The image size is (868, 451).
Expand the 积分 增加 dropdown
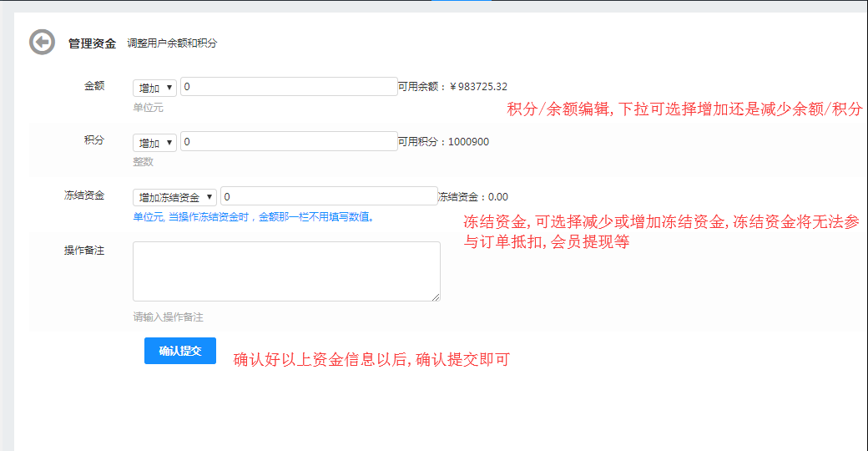154,143
